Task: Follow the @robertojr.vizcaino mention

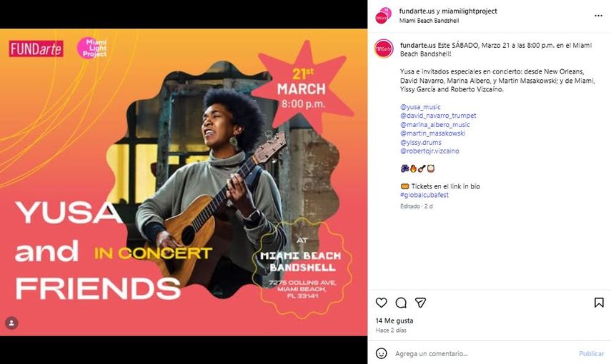Action: tap(429, 151)
